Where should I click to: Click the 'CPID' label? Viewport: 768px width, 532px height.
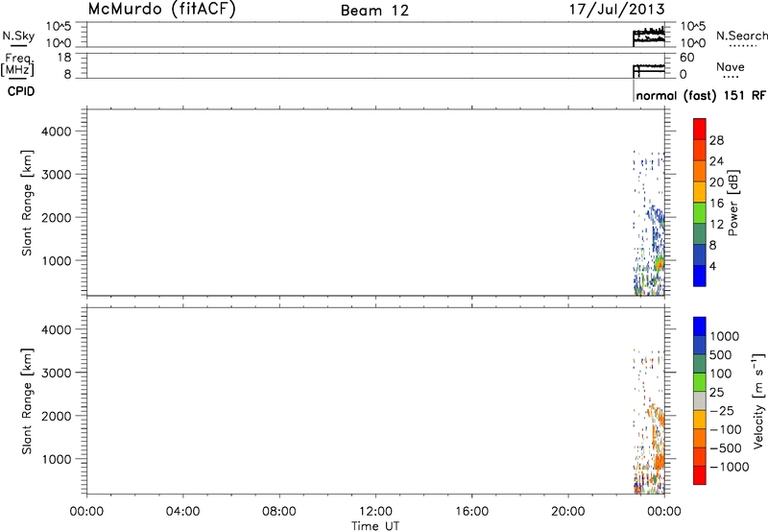tap(20, 91)
